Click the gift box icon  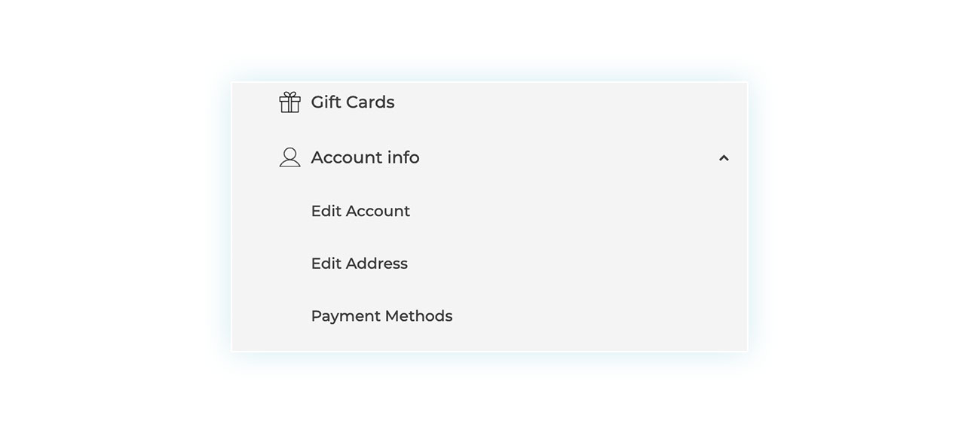(x=289, y=102)
